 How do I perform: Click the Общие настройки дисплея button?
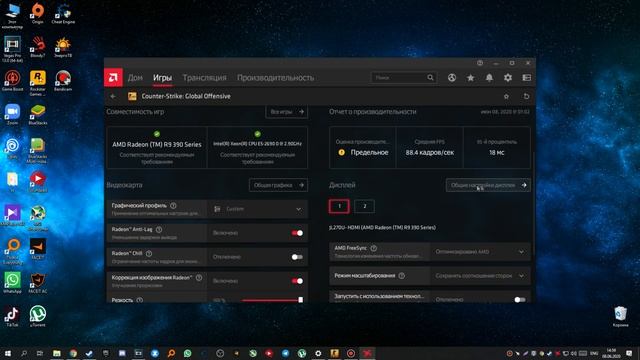[488, 185]
